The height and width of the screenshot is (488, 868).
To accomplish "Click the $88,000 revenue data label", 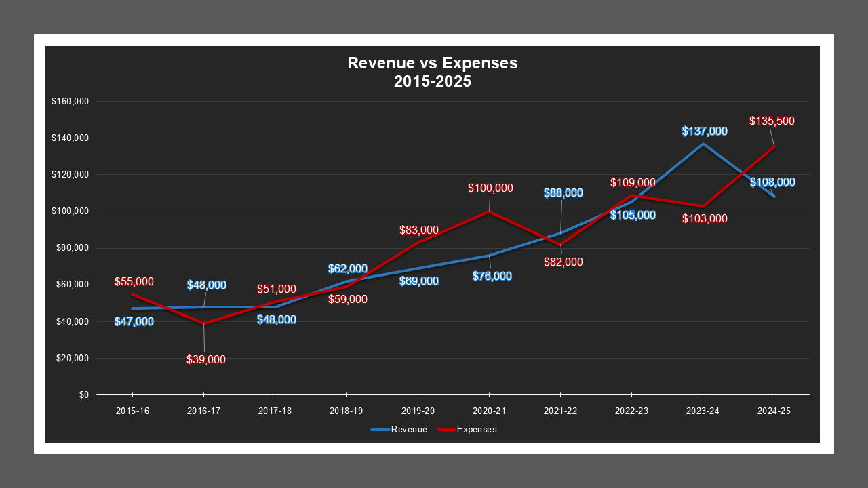I will point(563,193).
